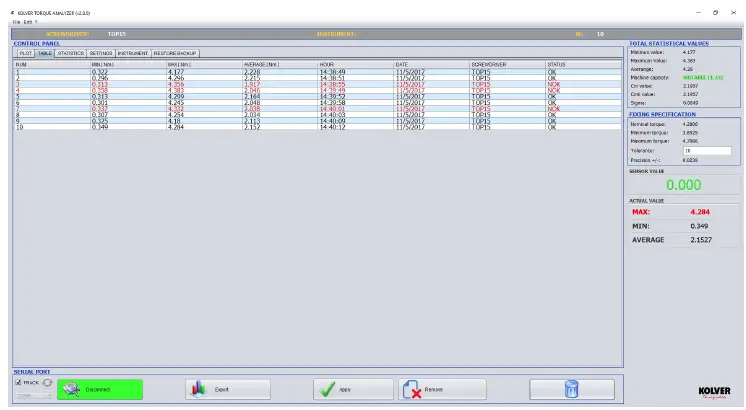Select table cell with min value 0.296
The height and width of the screenshot is (410, 746).
[x=128, y=78]
